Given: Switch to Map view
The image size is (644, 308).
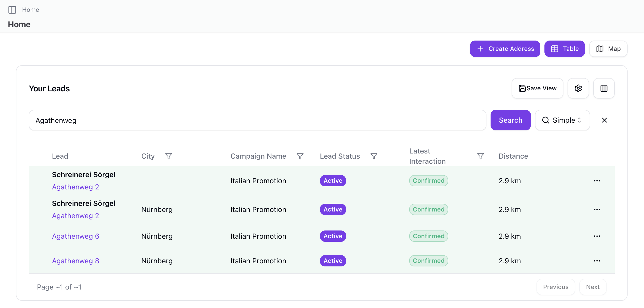Looking at the screenshot, I should (x=608, y=49).
